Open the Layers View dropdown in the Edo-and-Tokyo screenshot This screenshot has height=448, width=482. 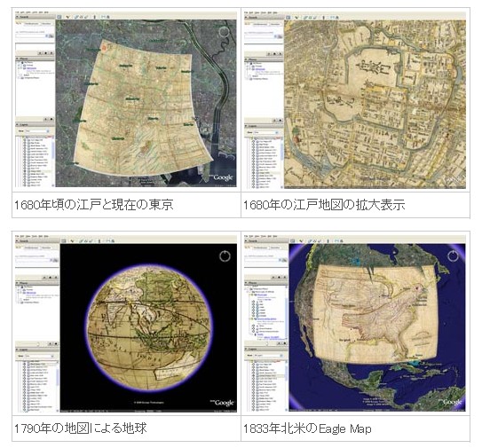(37, 131)
